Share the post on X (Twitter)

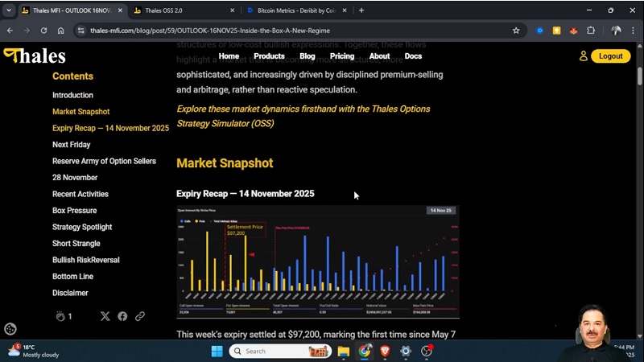[105, 316]
